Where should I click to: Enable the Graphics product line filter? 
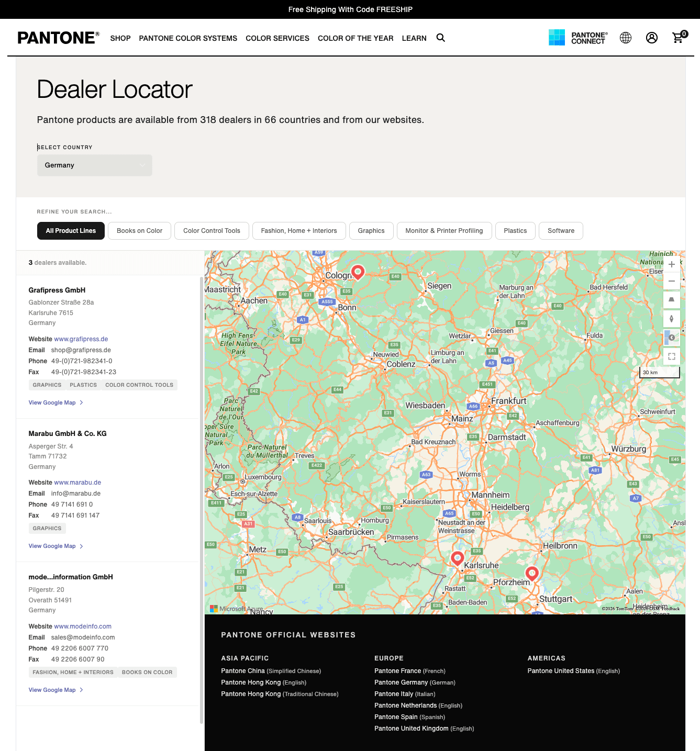pos(371,231)
